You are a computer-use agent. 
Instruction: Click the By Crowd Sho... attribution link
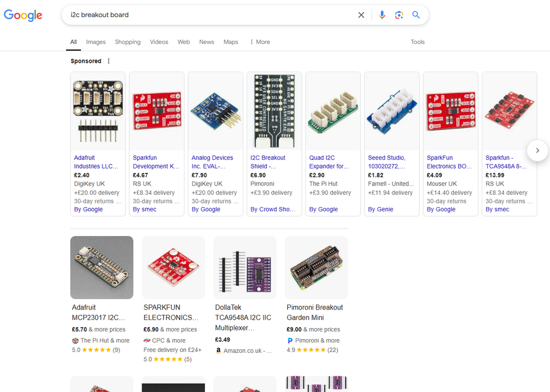coord(273,209)
